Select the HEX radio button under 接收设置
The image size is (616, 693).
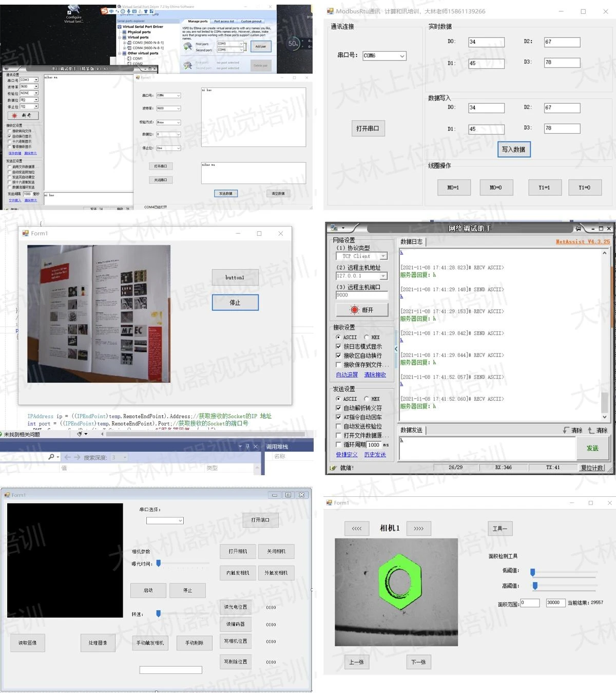pyautogui.click(x=367, y=338)
